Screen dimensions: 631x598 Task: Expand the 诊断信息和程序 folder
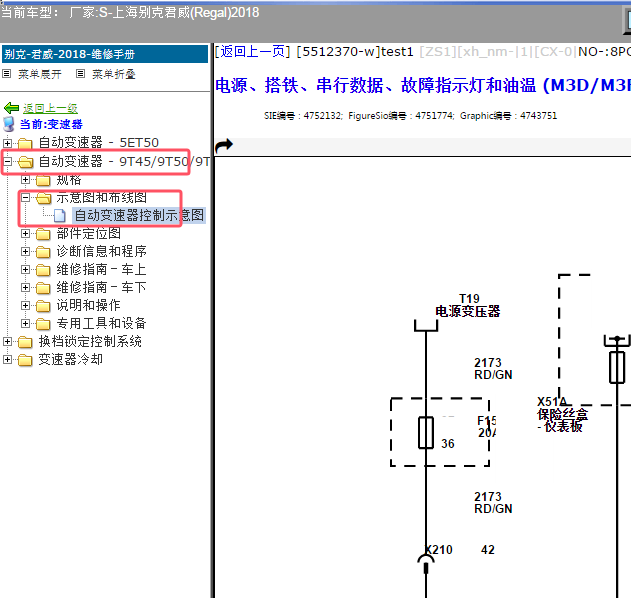25,252
